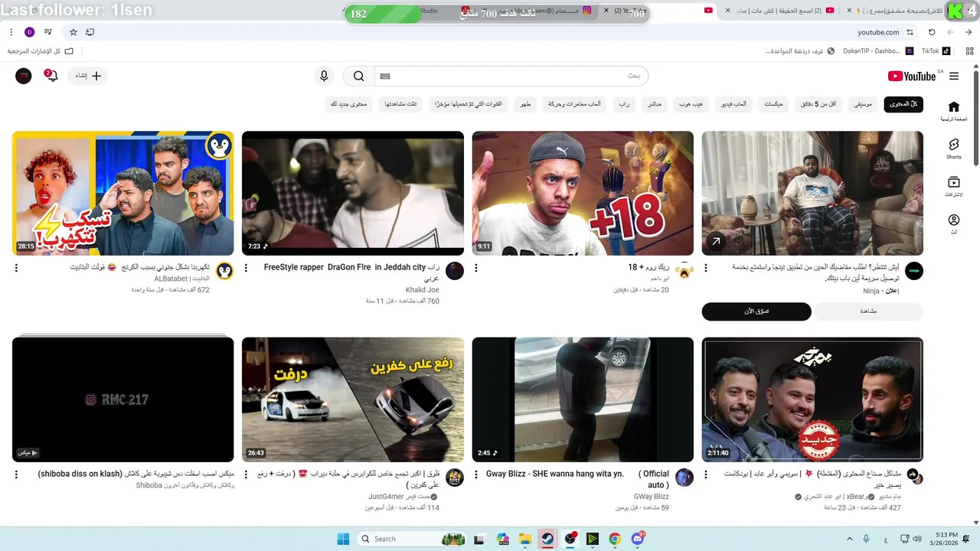Open 'Gway Blizz - SHE wanna hang' title
The image size is (980, 551).
click(577, 479)
